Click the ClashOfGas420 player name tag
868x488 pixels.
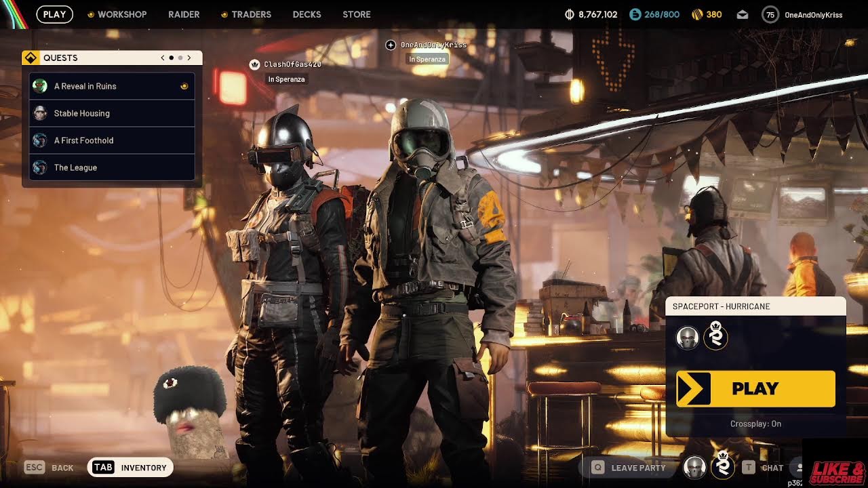(292, 64)
